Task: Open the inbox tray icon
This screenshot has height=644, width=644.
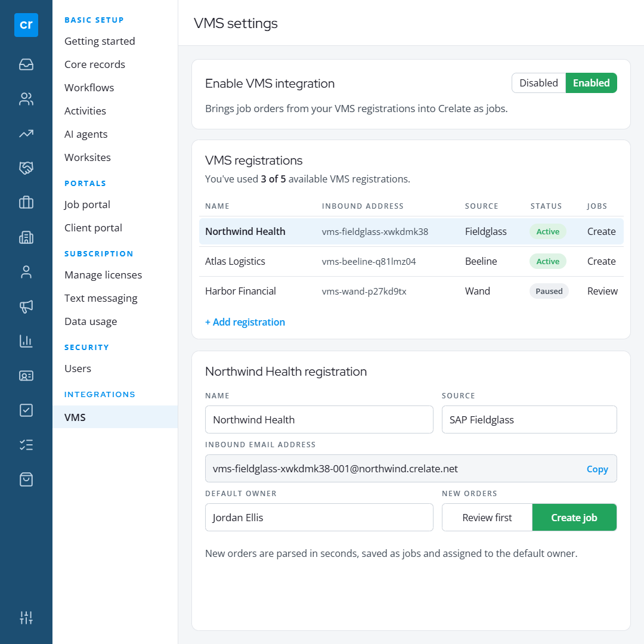Action: click(26, 64)
